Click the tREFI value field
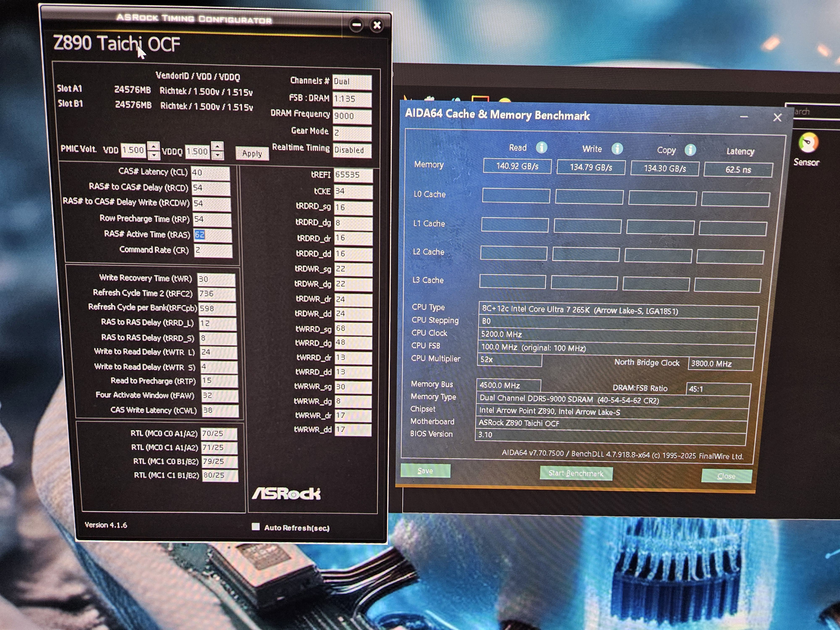Viewport: 840px width, 630px height. 353,175
